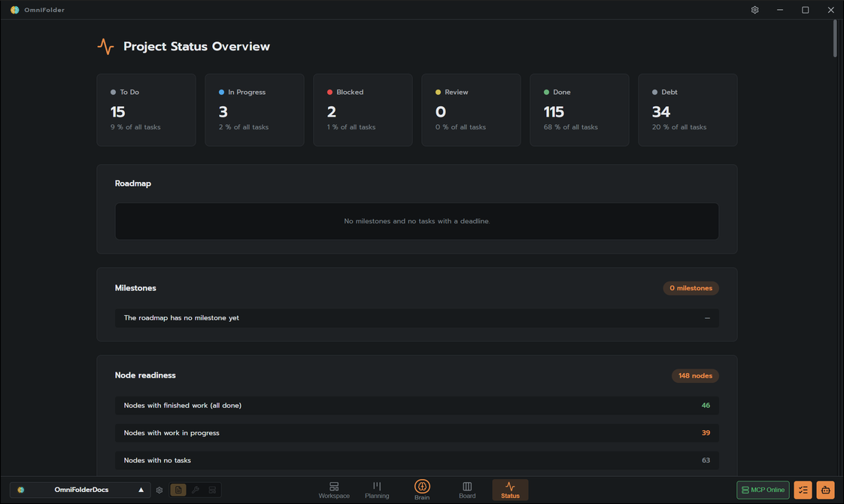Click the 148 nodes badge
Screen dimensions: 844x504
(x=695, y=376)
